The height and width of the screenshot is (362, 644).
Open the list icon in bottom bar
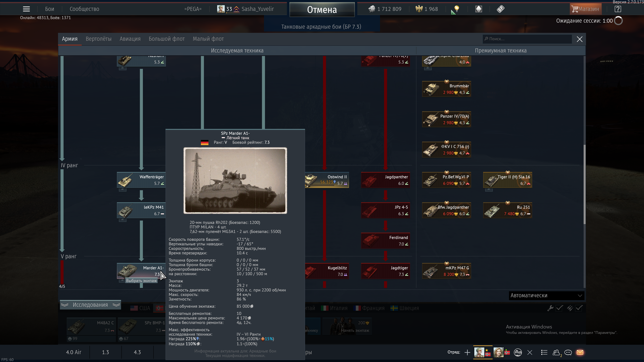[x=544, y=352]
